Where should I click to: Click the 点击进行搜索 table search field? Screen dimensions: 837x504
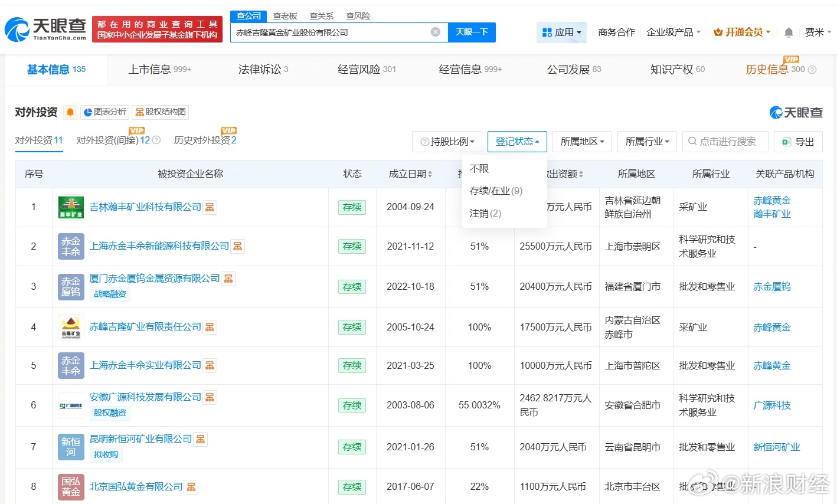click(x=727, y=142)
